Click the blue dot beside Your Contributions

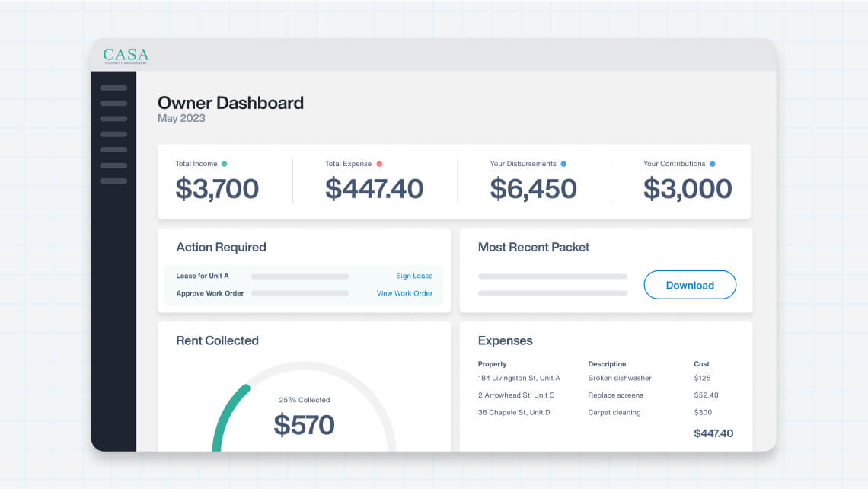[713, 164]
